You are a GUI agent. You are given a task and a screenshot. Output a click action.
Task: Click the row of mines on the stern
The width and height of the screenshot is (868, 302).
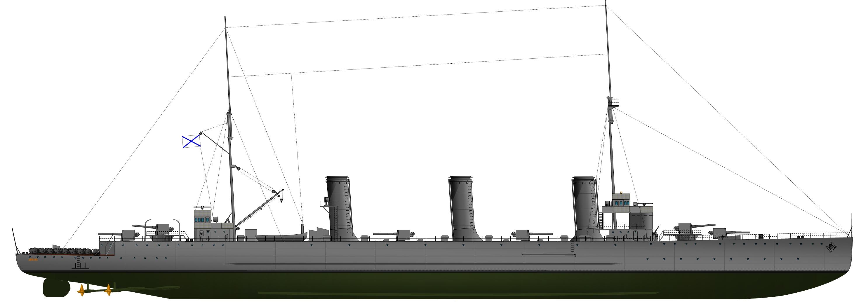click(x=61, y=252)
